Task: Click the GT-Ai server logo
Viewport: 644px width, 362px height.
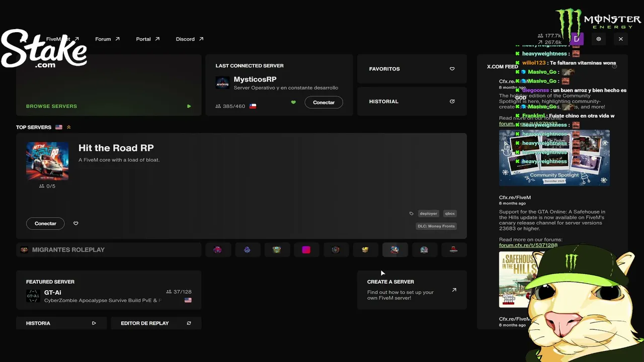Action: pos(33,296)
